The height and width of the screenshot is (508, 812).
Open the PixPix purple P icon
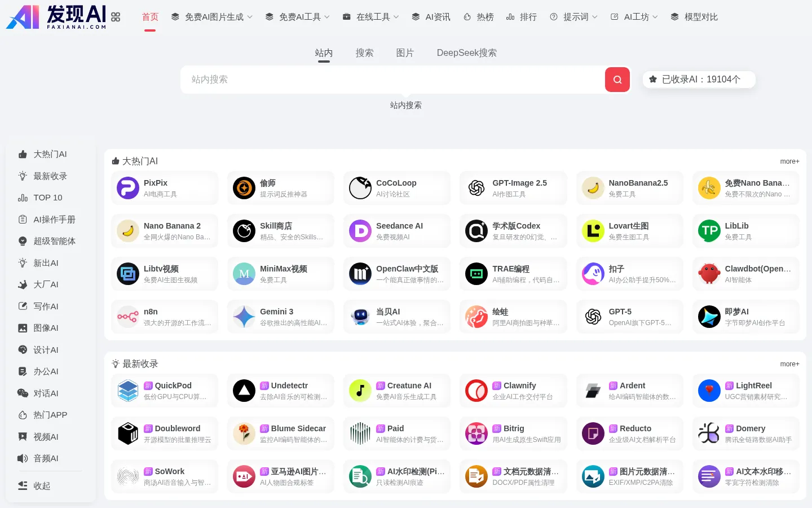128,188
